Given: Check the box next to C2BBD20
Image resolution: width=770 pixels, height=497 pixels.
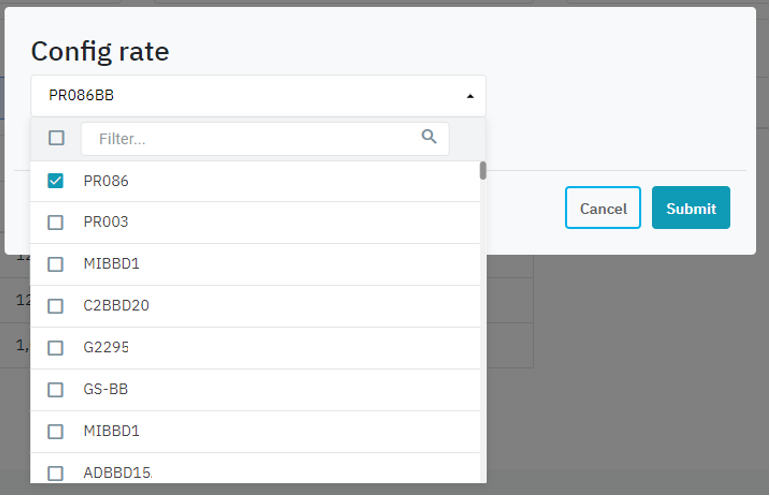Looking at the screenshot, I should [x=56, y=306].
